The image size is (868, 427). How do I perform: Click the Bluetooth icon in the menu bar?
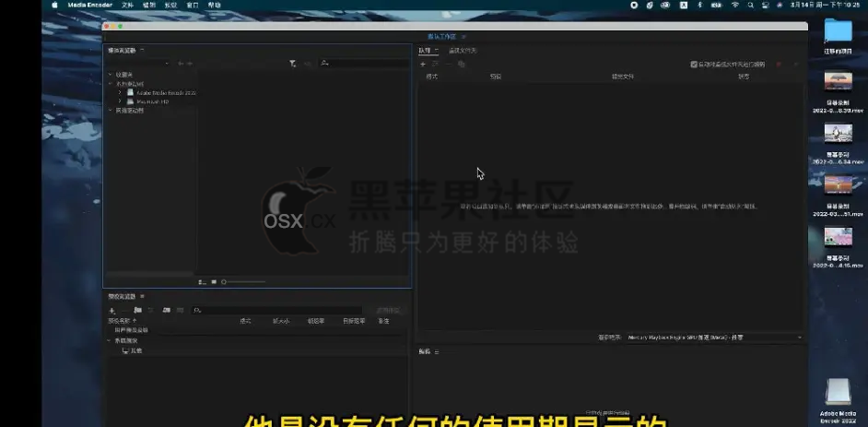pyautogui.click(x=699, y=5)
